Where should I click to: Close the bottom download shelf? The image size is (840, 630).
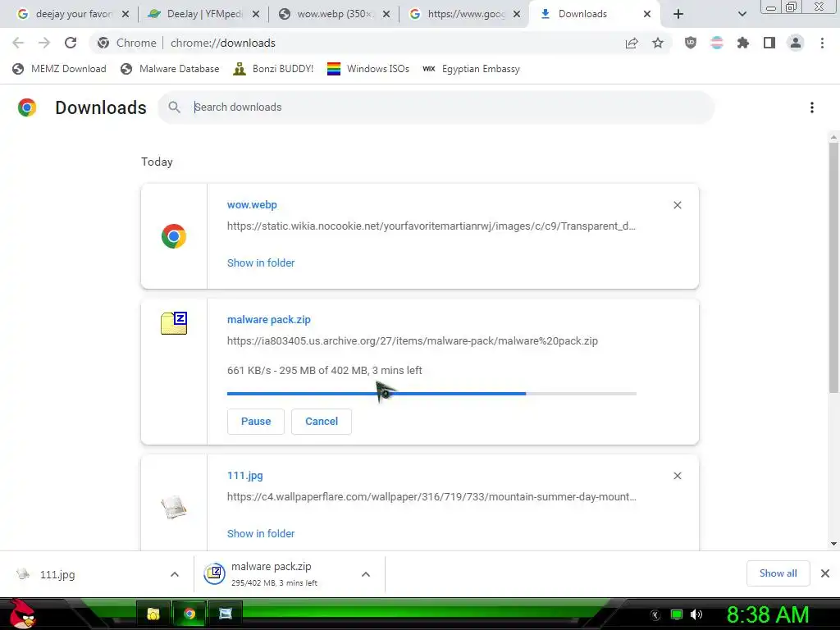point(825,573)
